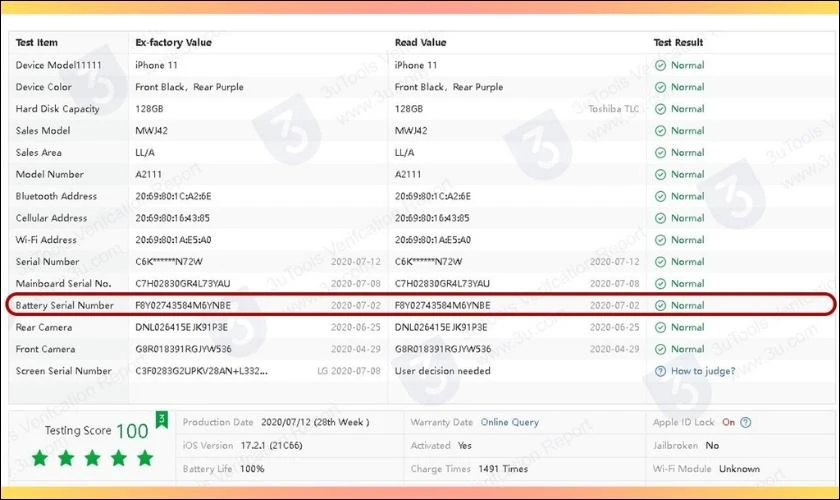Viewport: 840px width, 500px height.
Task: Click the Battery Life 100% value
Action: tap(252, 468)
